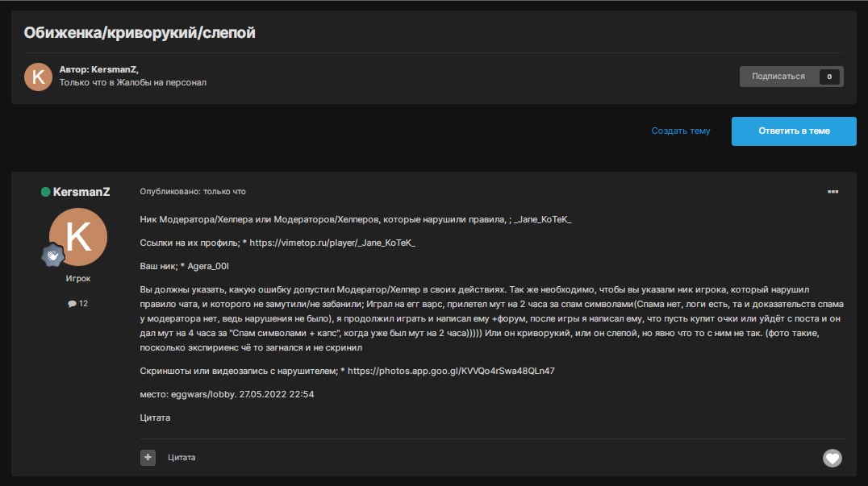This screenshot has height=486, width=868.
Task: Click the heart reaction icon
Action: pos(832,458)
